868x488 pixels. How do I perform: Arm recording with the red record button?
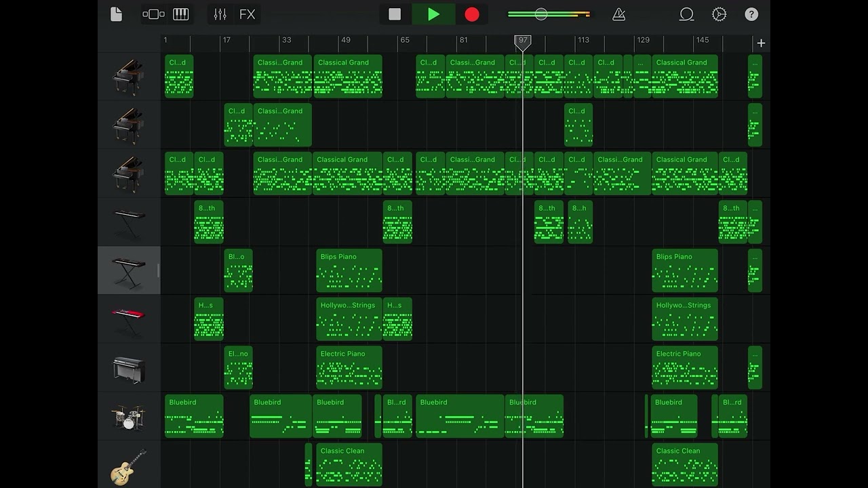tap(471, 14)
